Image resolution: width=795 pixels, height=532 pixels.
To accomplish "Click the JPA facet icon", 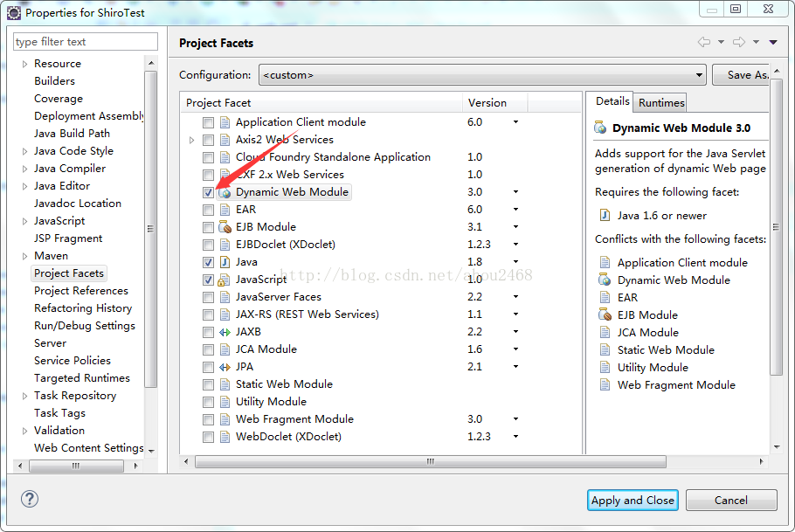I will [x=225, y=366].
